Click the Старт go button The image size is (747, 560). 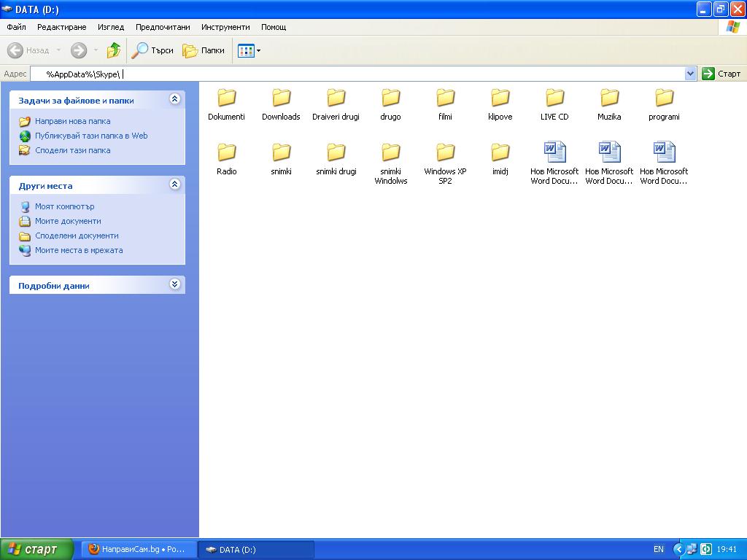tap(721, 74)
